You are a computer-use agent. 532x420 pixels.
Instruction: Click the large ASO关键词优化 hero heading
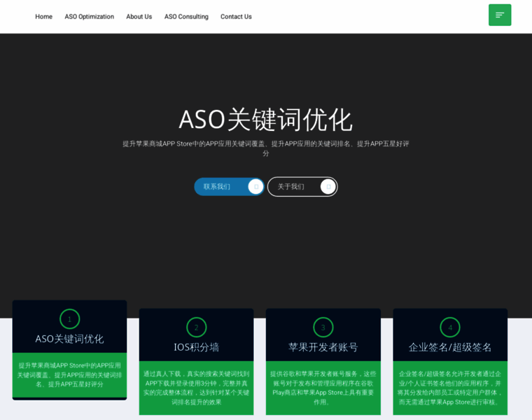coord(265,120)
